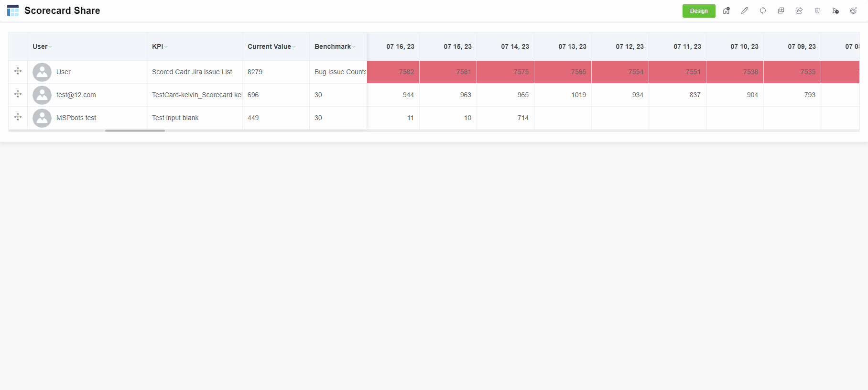This screenshot has height=390, width=868.
Task: Click the scheduled send icon
Action: pos(835,11)
